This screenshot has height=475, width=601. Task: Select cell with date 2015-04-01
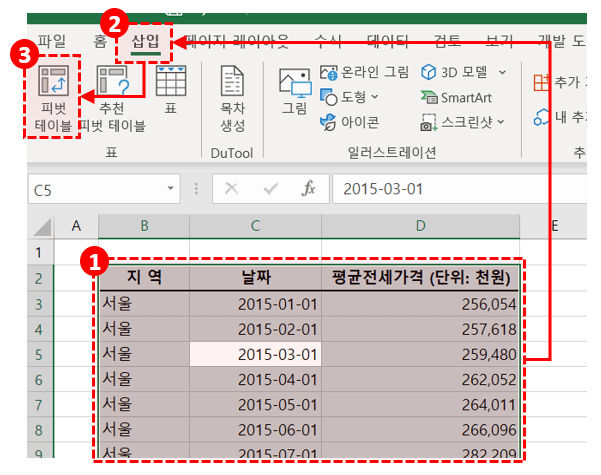point(255,380)
